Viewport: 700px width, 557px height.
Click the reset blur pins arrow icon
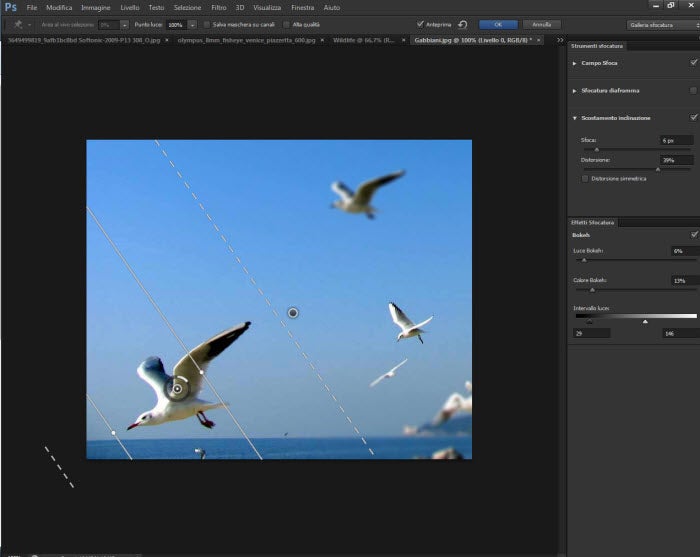463,23
